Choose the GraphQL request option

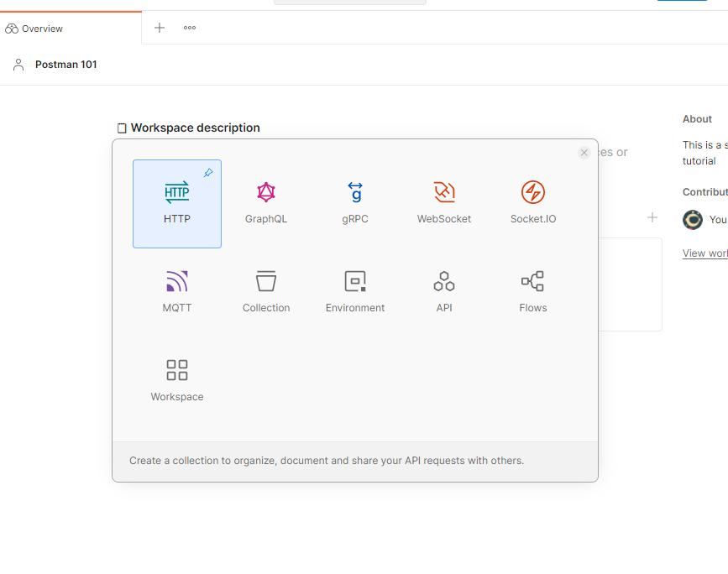266,204
